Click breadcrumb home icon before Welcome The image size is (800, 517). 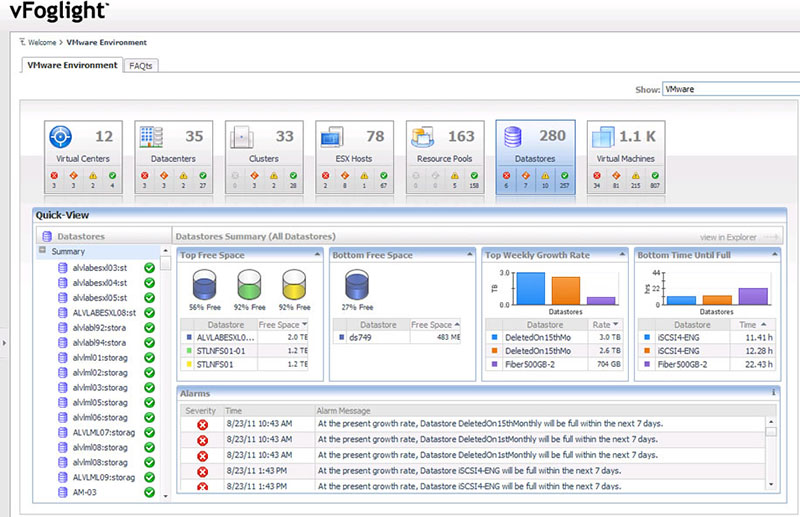[x=22, y=42]
